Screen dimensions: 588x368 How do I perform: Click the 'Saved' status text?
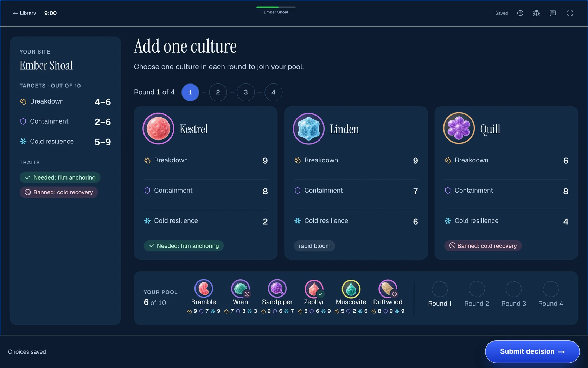coord(501,13)
